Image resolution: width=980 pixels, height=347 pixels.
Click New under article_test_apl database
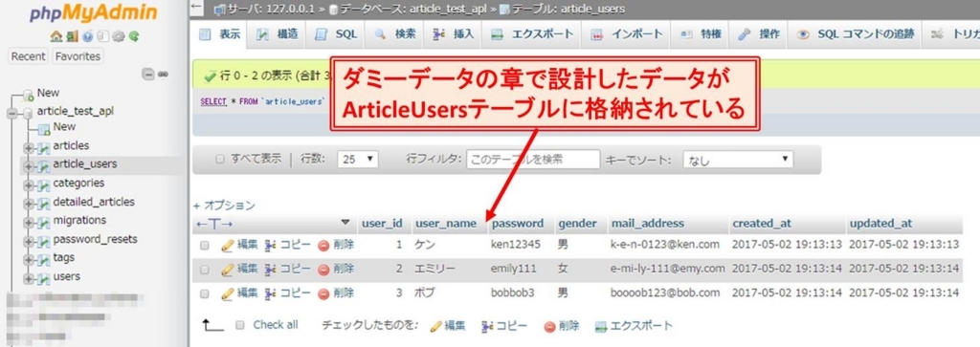tap(64, 127)
